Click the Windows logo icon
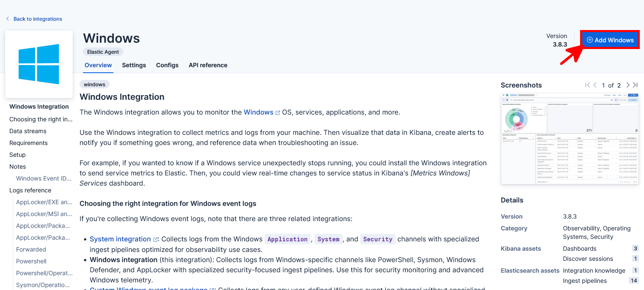Screen dimensions: 644x290 (39, 64)
